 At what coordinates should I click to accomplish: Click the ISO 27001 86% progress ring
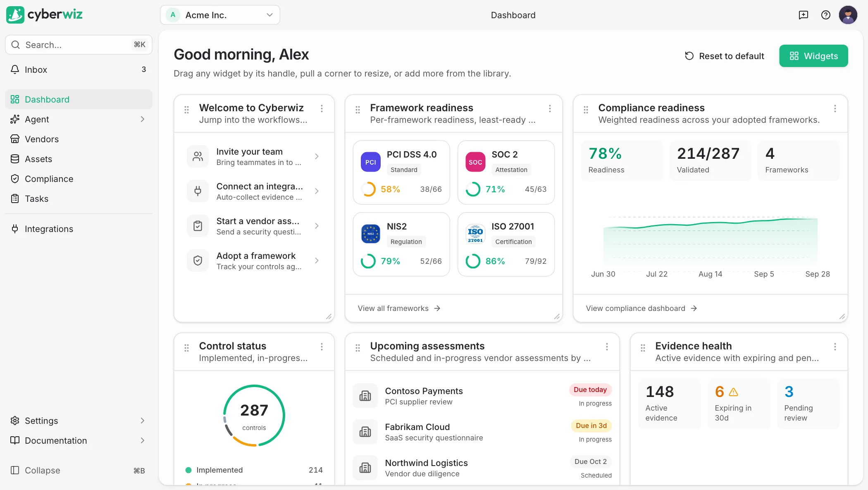[x=473, y=261]
